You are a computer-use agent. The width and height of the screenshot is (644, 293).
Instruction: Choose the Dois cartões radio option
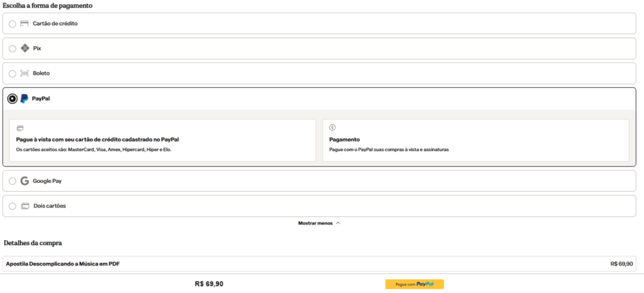[13, 206]
